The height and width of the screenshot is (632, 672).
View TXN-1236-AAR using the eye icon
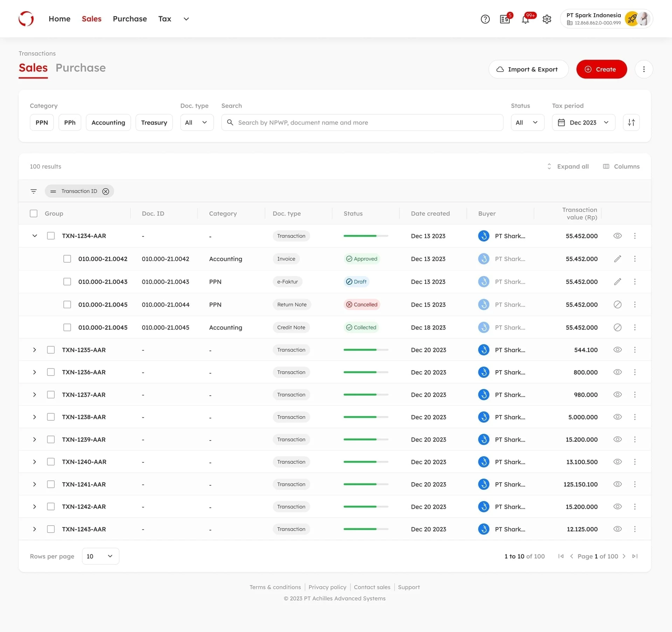pyautogui.click(x=617, y=372)
